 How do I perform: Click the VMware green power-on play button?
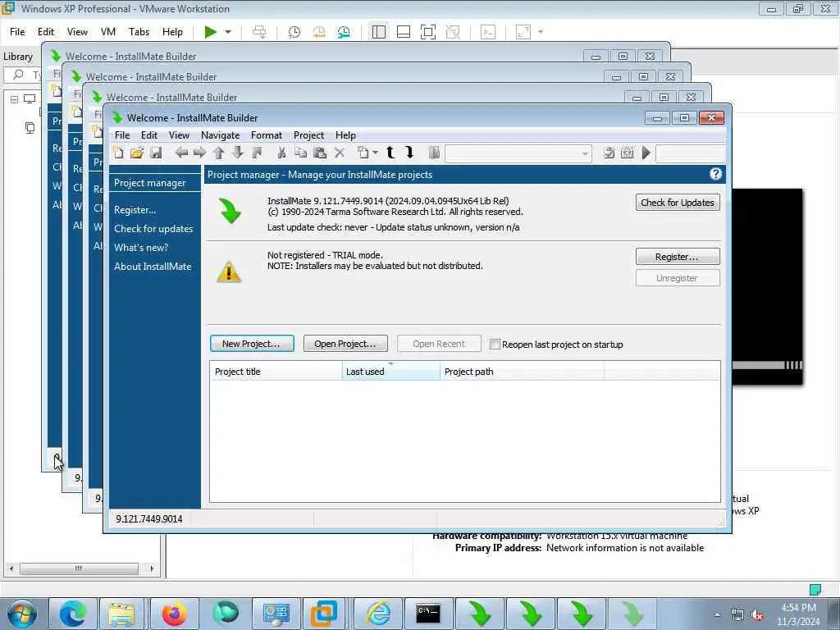tap(211, 32)
